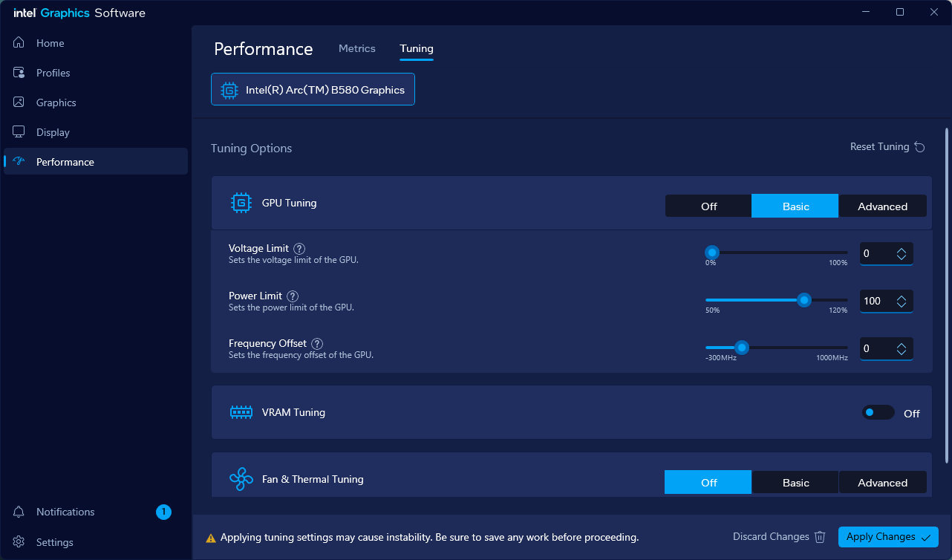This screenshot has height=560, width=952.
Task: Open Notifications in the sidebar
Action: (96, 512)
